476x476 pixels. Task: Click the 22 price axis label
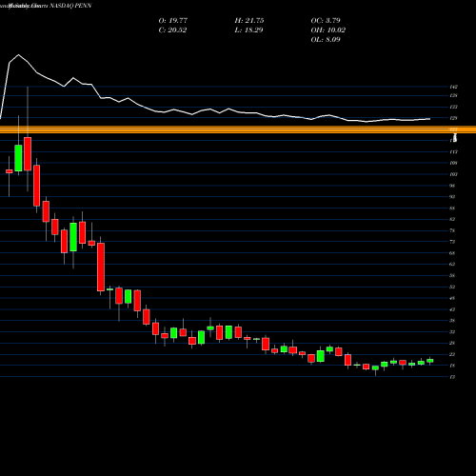point(452,354)
